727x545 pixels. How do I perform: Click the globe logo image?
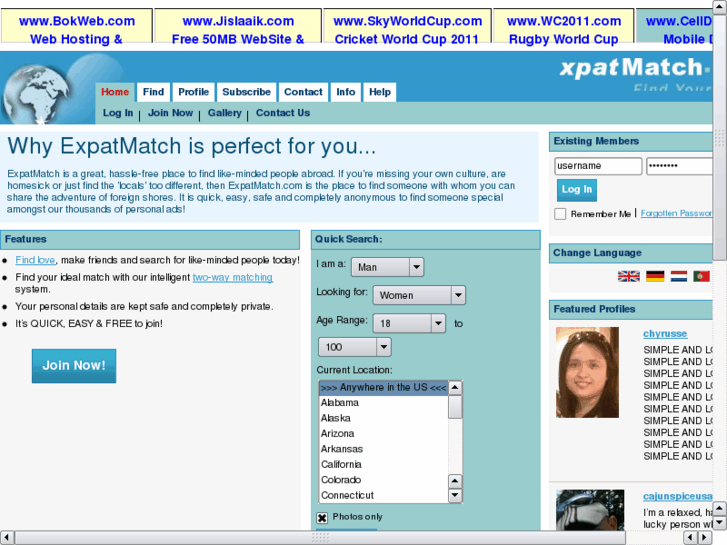click(x=37, y=95)
